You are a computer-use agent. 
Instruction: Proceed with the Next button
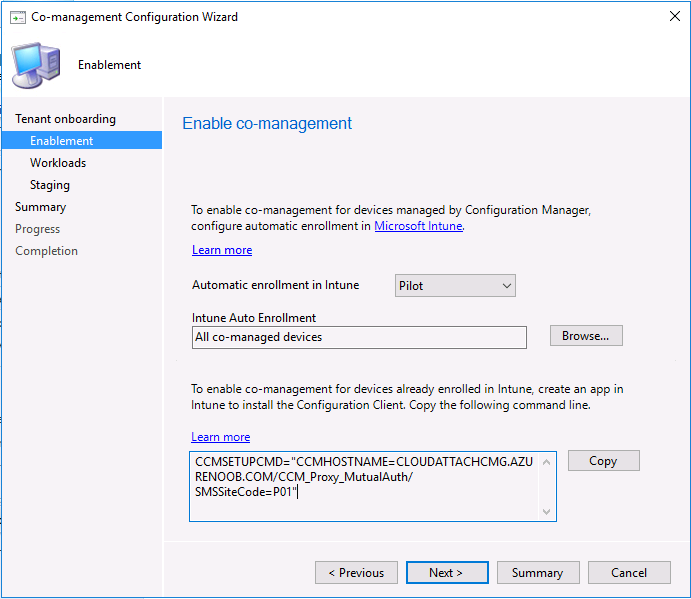pyautogui.click(x=447, y=573)
